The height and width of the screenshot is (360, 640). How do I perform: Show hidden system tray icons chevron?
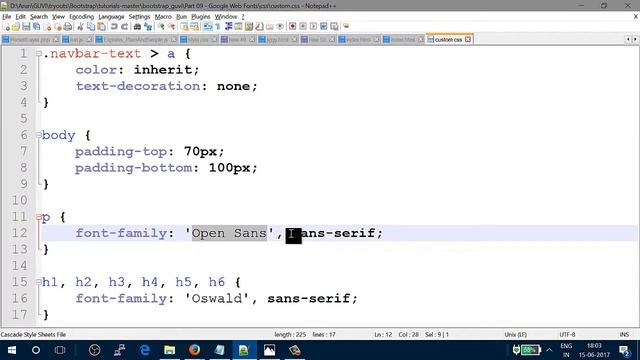tap(549, 350)
